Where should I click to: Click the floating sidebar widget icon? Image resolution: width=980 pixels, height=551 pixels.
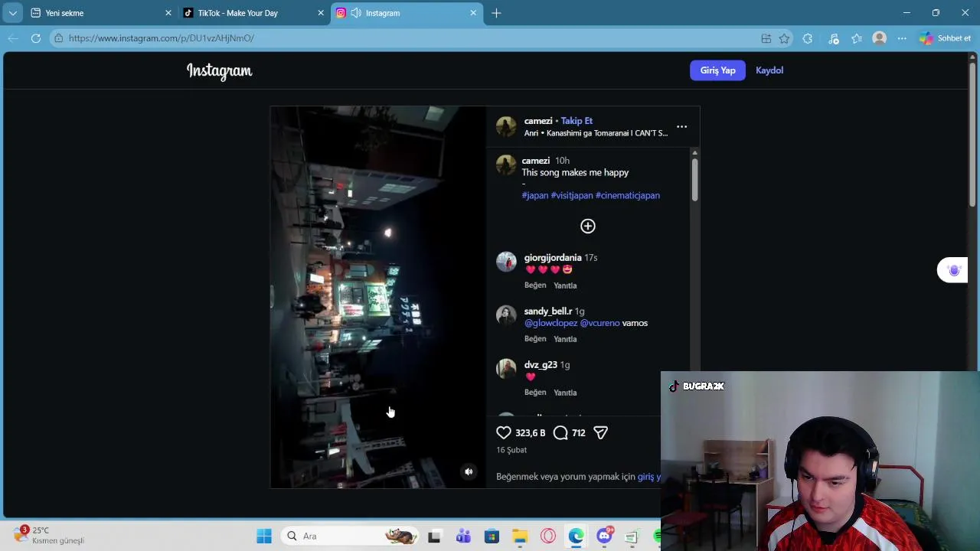pyautogui.click(x=953, y=270)
